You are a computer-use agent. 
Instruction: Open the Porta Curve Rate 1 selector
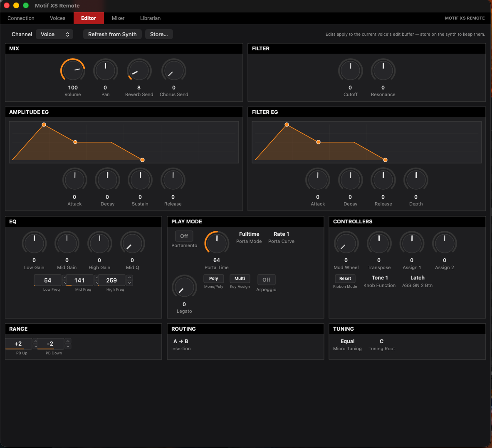pyautogui.click(x=281, y=234)
